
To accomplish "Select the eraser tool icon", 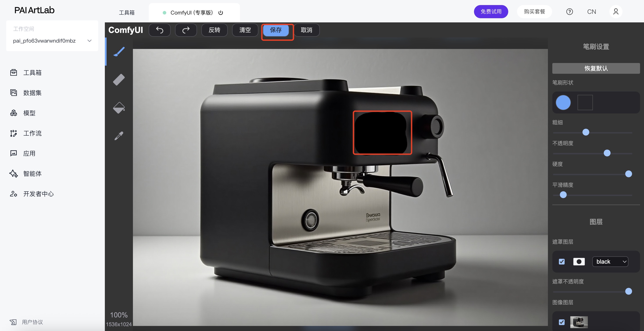I will (119, 80).
